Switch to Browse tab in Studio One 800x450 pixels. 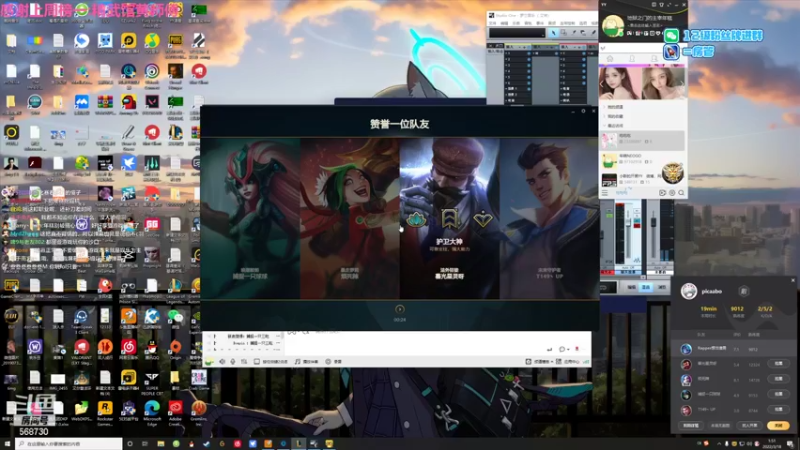click(662, 287)
